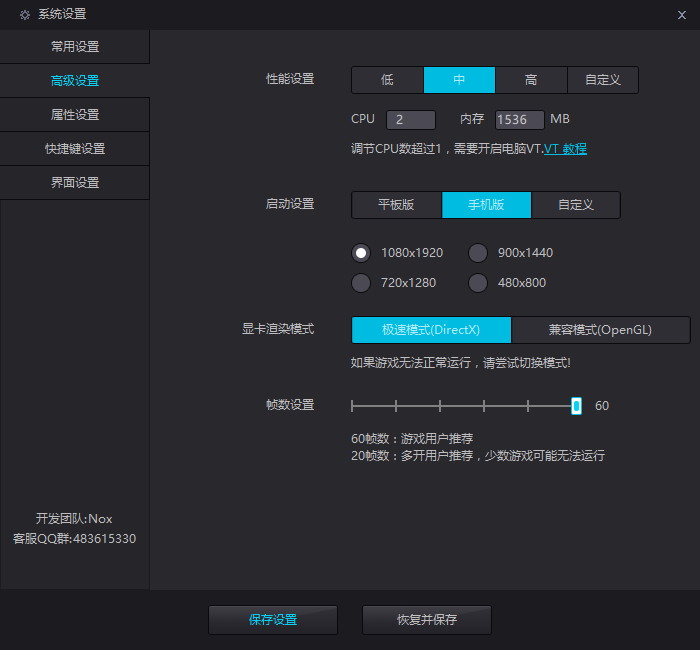Click the 性能设置 label
This screenshot has height=650, width=700.
pyautogui.click(x=290, y=79)
